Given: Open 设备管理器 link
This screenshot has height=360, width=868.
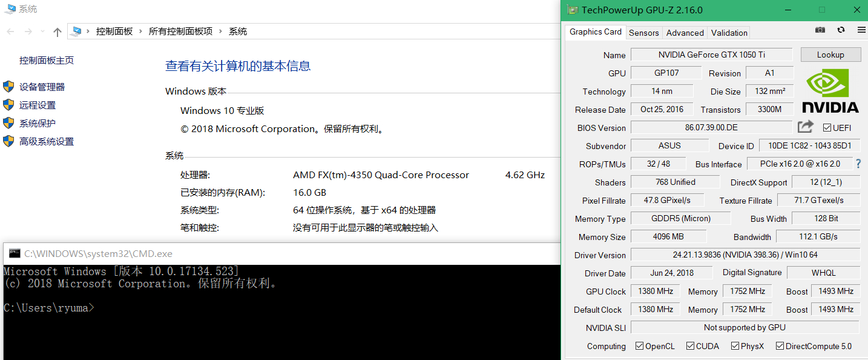Looking at the screenshot, I should pos(42,87).
